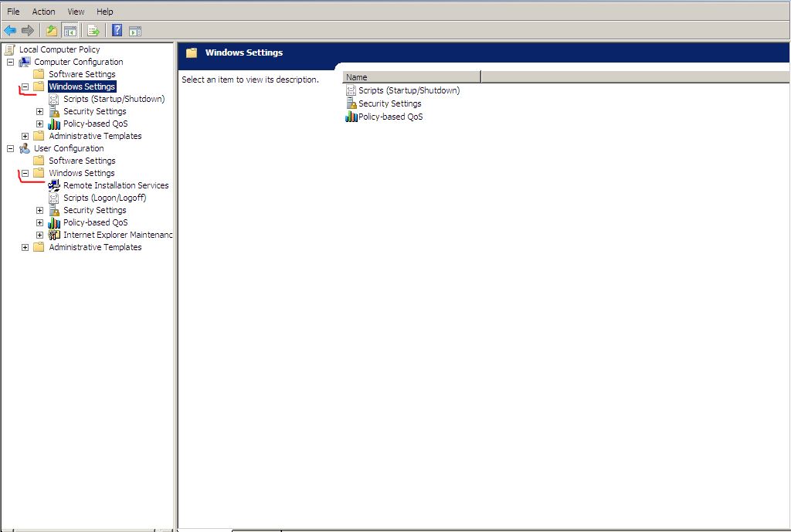Click the Export List toolbar icon
The width and height of the screenshot is (791, 532).
click(x=93, y=31)
